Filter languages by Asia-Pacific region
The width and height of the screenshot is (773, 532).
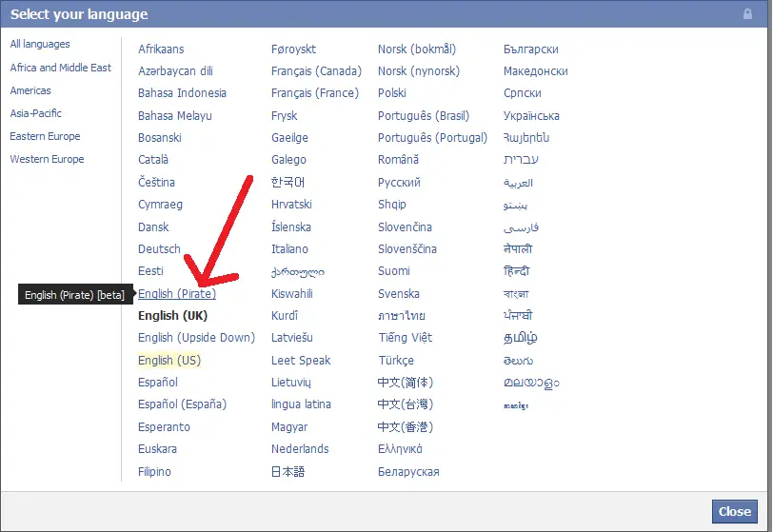[36, 113]
